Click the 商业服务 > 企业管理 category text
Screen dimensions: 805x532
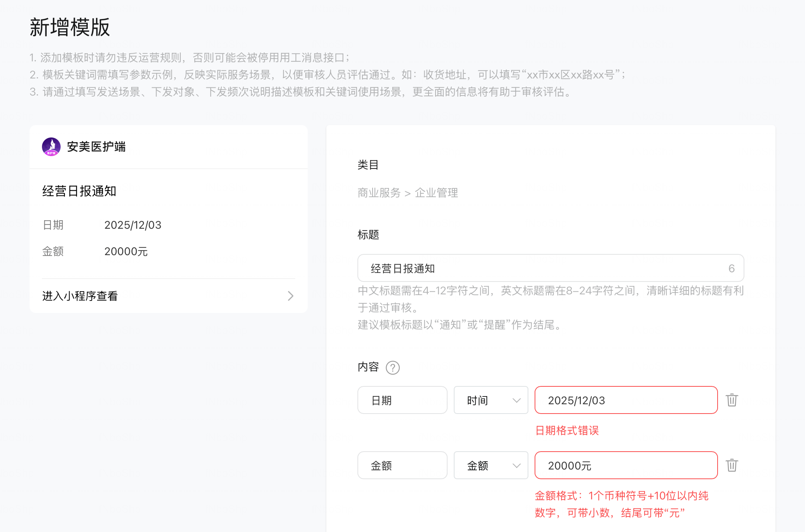coord(408,193)
